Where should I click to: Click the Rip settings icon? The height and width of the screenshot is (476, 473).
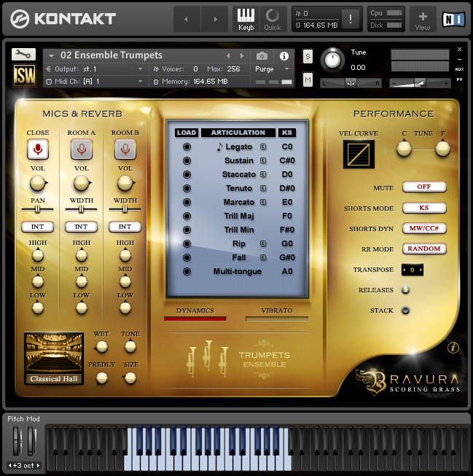(263, 243)
